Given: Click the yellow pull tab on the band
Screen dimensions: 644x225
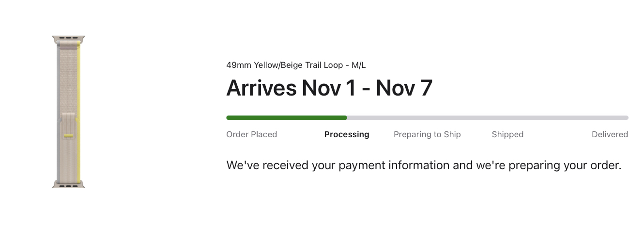Looking at the screenshot, I should pyautogui.click(x=68, y=135).
